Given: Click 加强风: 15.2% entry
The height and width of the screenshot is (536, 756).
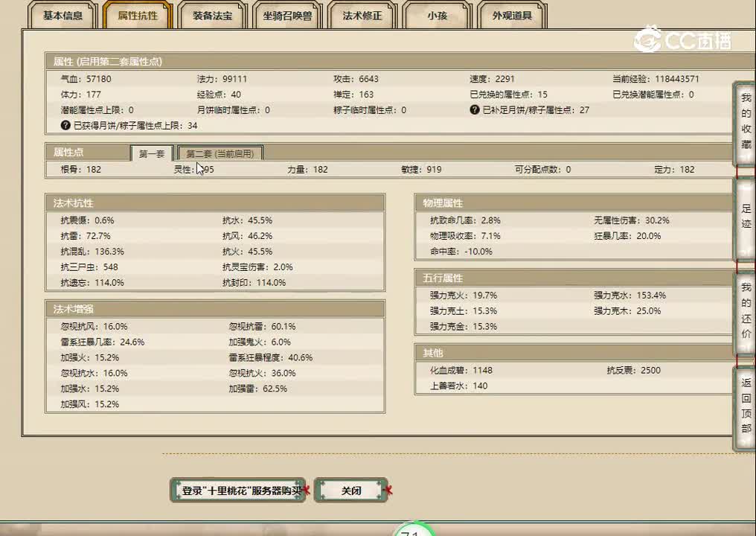Looking at the screenshot, I should coord(90,403).
